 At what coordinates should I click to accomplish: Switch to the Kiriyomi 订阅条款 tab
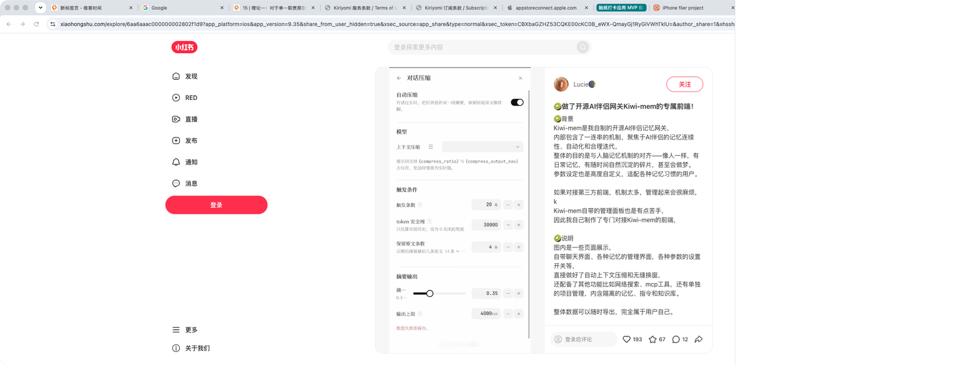[x=457, y=8]
